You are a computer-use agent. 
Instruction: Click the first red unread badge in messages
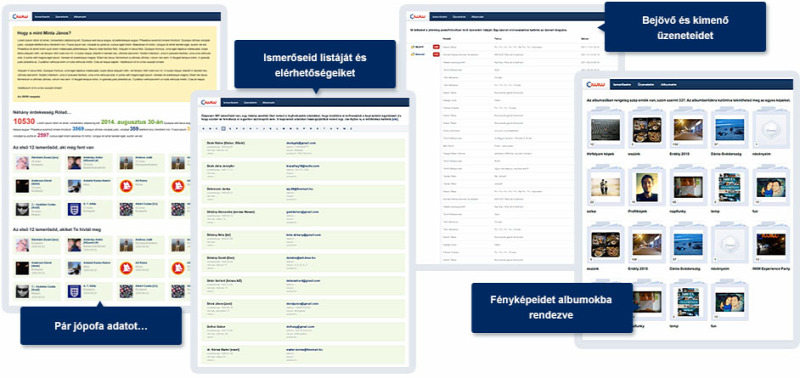[x=436, y=47]
